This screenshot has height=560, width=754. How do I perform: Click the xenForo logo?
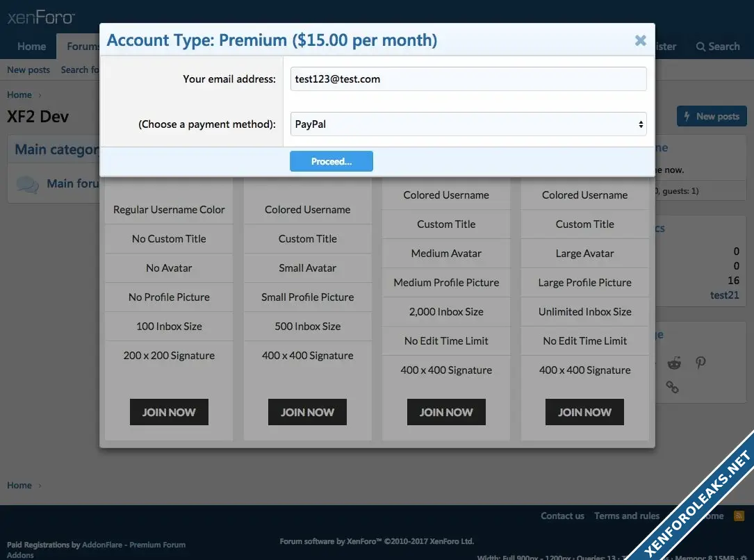(x=41, y=17)
